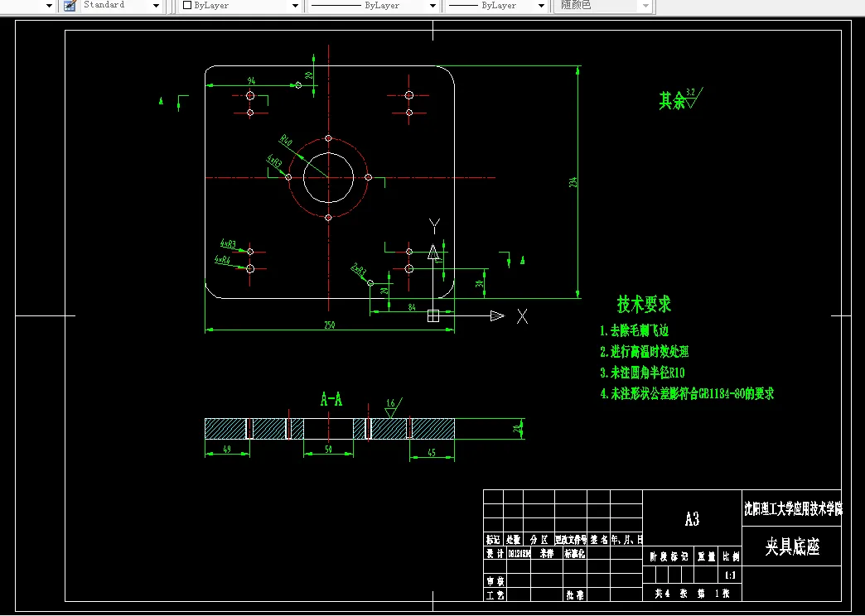Select the 250 width dimension text
The image size is (865, 616).
(329, 325)
